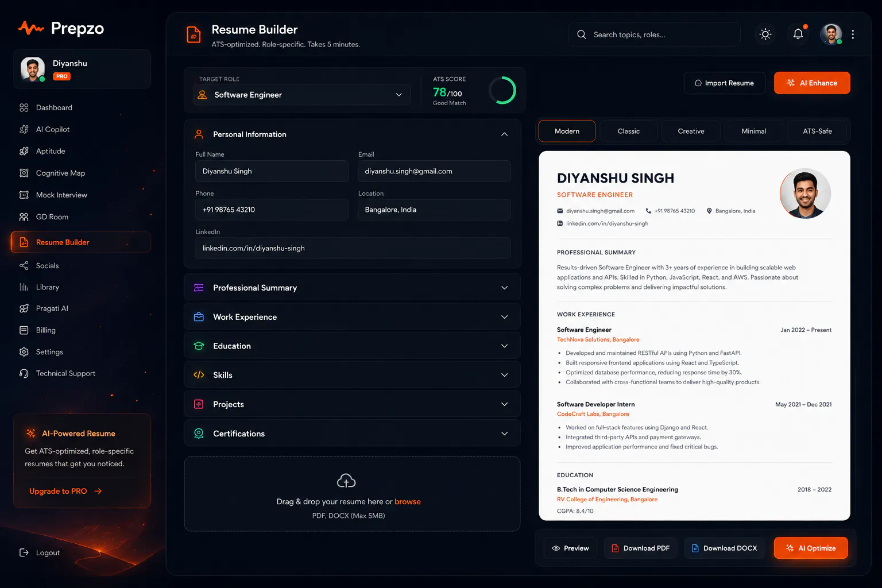Click the Prepzo pulse logo
This screenshot has height=588, width=882.
(31, 28)
